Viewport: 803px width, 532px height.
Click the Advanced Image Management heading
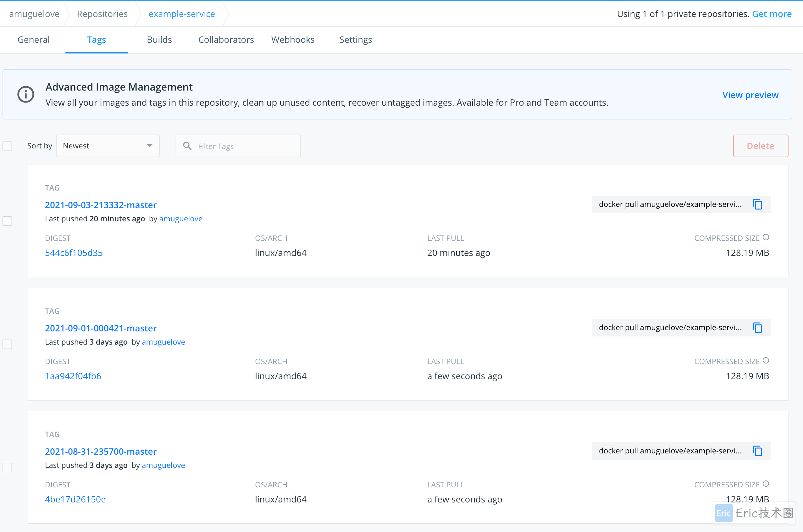point(119,87)
